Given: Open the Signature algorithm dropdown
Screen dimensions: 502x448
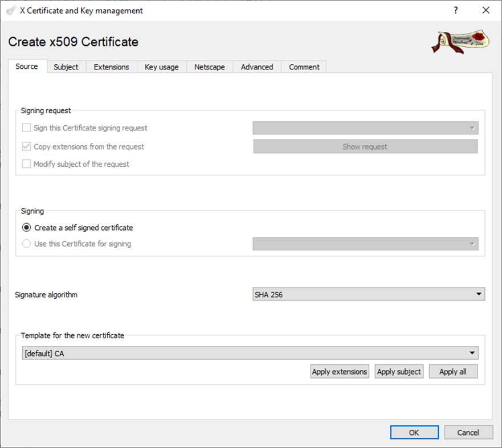Looking at the screenshot, I should coord(478,294).
